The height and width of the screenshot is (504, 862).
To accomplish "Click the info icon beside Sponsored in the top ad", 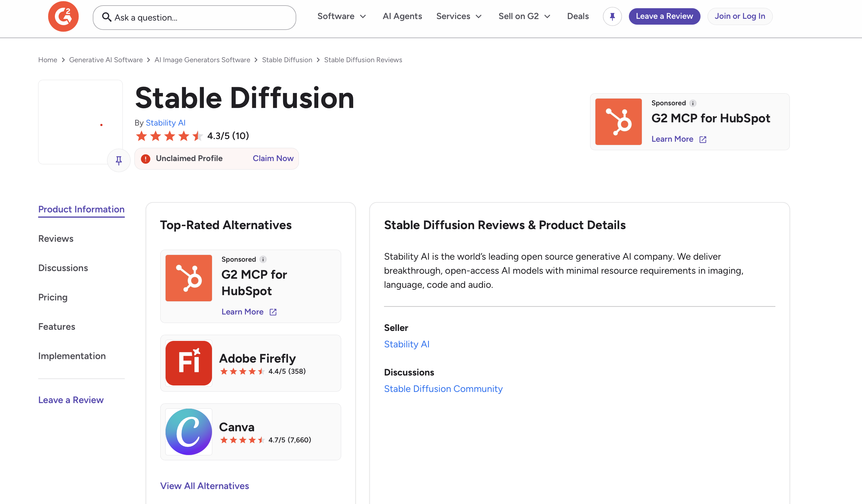I will coord(693,103).
